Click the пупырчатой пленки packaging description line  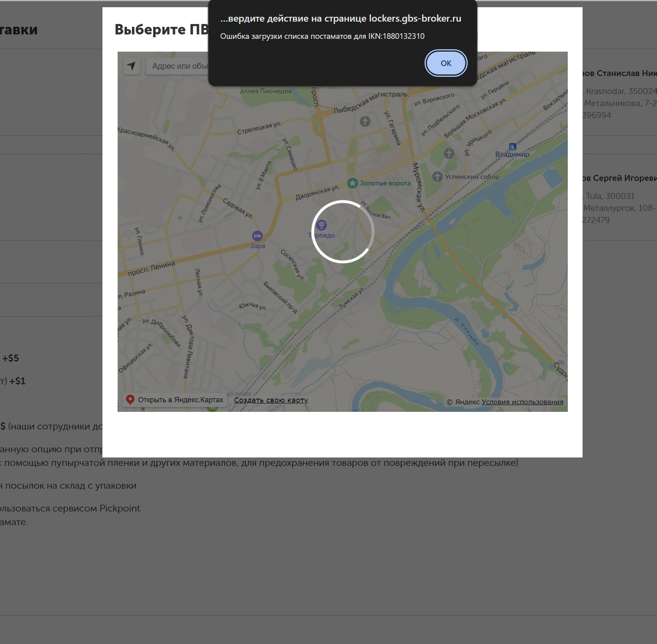259,463
